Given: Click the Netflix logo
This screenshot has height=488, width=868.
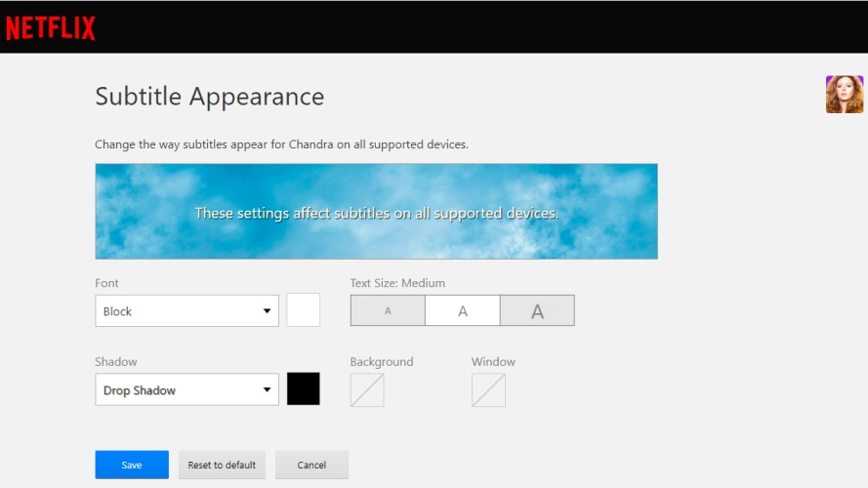Looking at the screenshot, I should click(51, 28).
